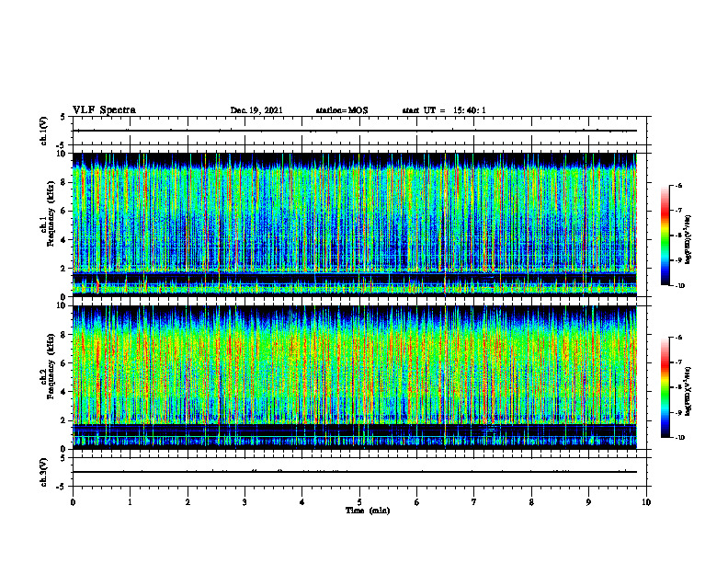Click the "10" tick at the time axis end
Viewport: 728px width, 563px height.
(x=646, y=502)
